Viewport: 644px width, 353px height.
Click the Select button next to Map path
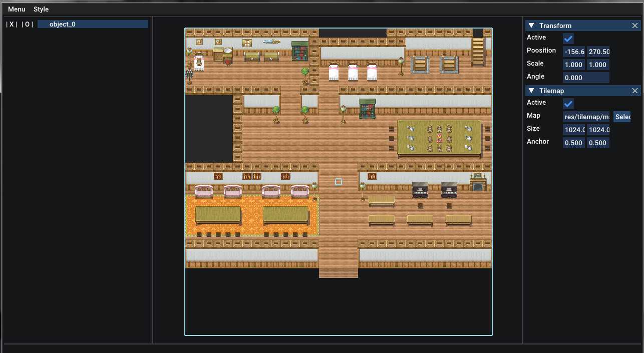pos(622,117)
